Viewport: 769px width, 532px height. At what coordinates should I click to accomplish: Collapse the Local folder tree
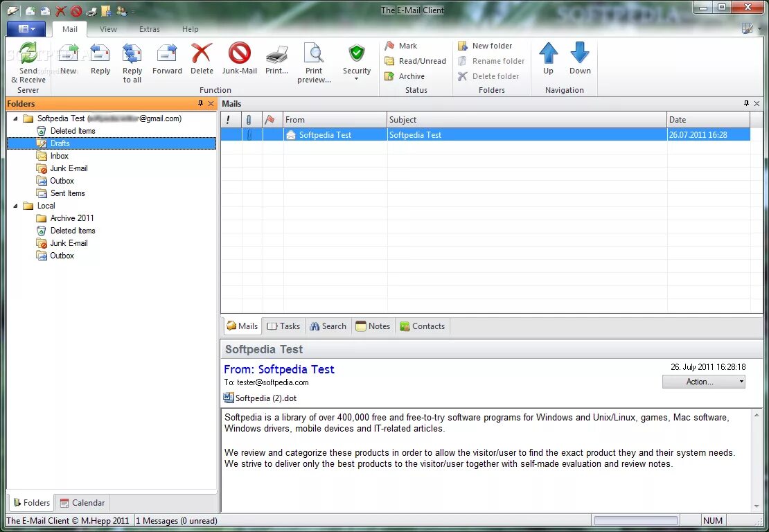pyautogui.click(x=15, y=206)
